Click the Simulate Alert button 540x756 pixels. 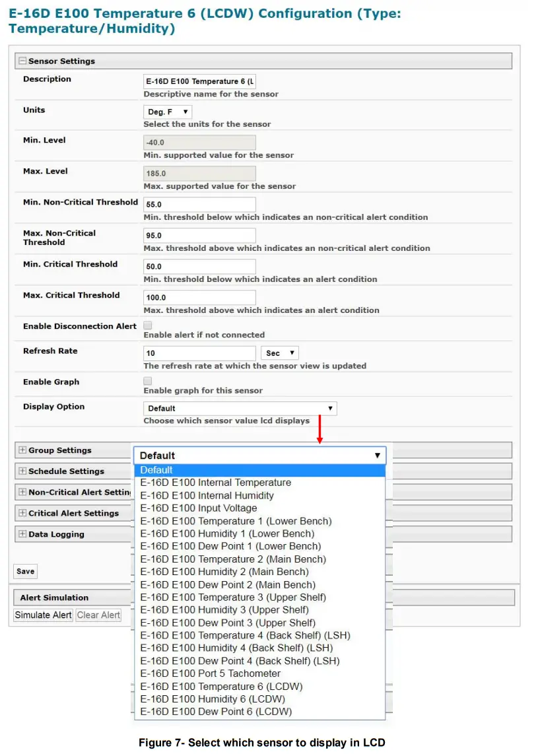(43, 615)
